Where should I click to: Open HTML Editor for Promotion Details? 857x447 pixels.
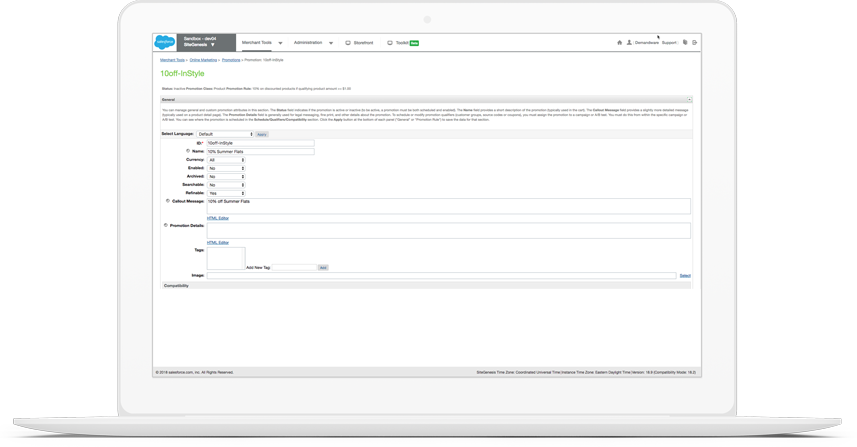[x=218, y=243]
